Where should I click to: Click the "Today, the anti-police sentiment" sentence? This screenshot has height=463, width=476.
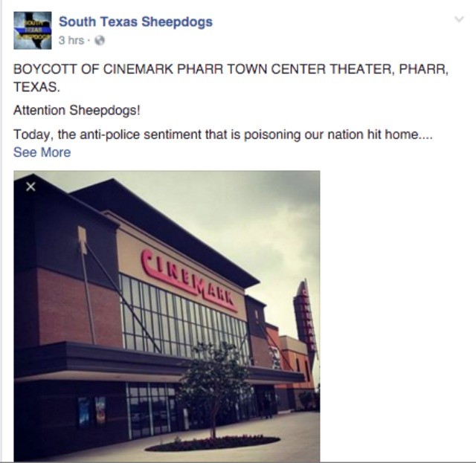(x=223, y=135)
